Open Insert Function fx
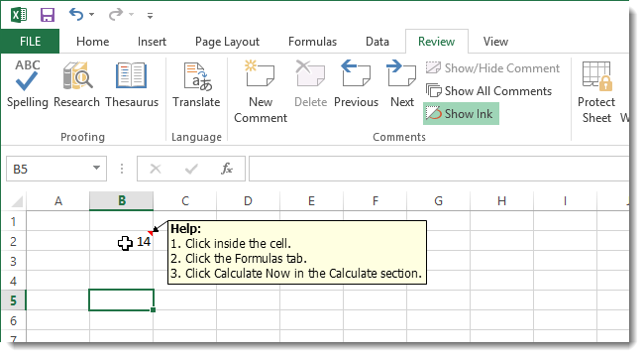Viewport: 644px width, 357px height. (227, 169)
